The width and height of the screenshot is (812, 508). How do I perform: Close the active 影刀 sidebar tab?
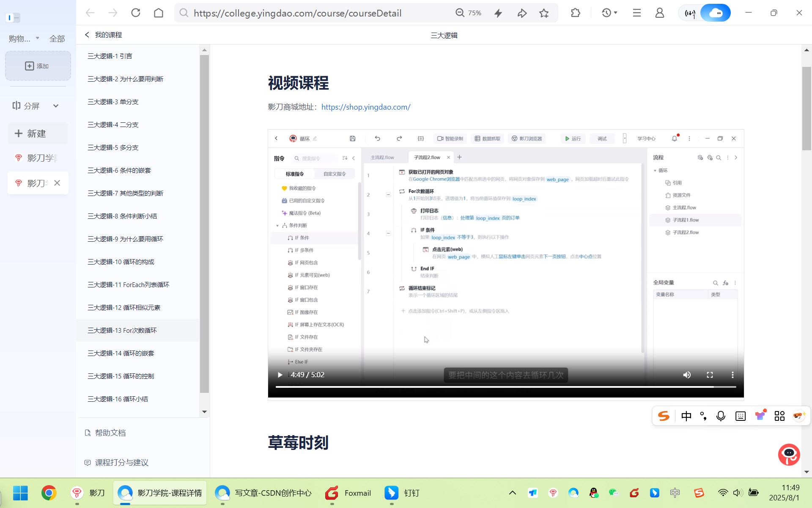click(57, 183)
